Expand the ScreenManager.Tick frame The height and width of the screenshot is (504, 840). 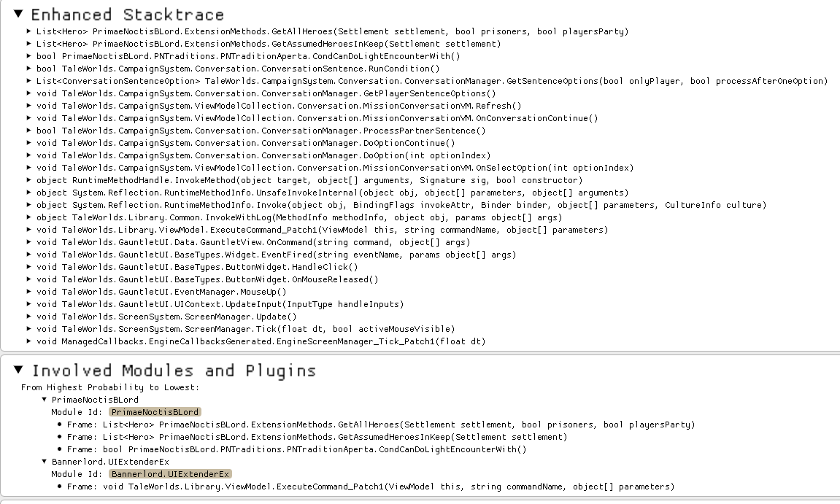[x=29, y=329]
